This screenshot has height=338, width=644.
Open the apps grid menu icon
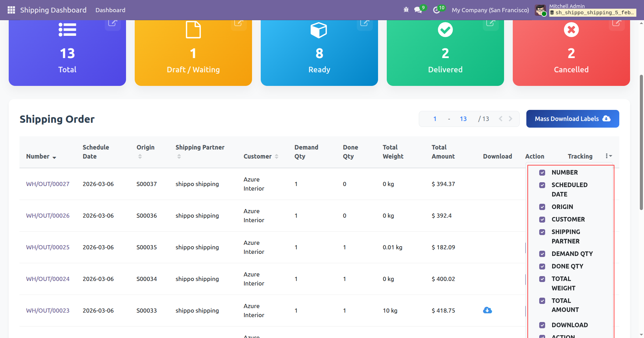pyautogui.click(x=11, y=10)
